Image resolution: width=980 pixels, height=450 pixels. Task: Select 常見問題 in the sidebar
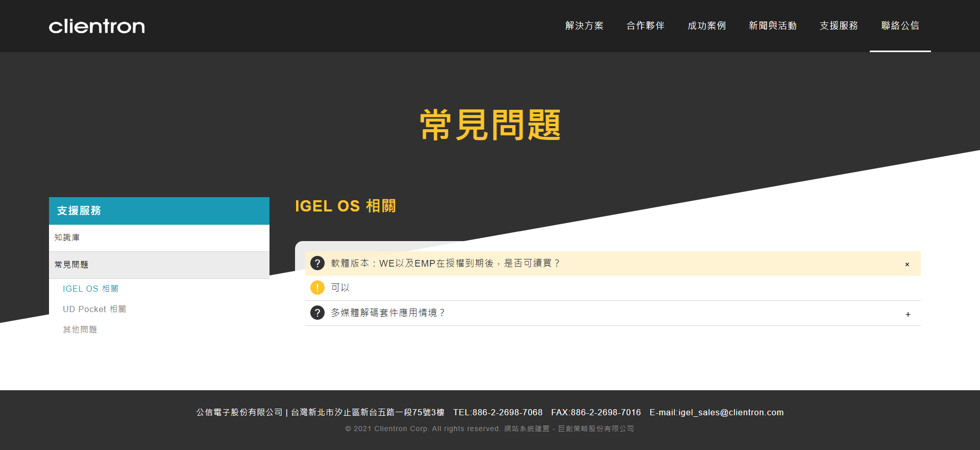[159, 265]
